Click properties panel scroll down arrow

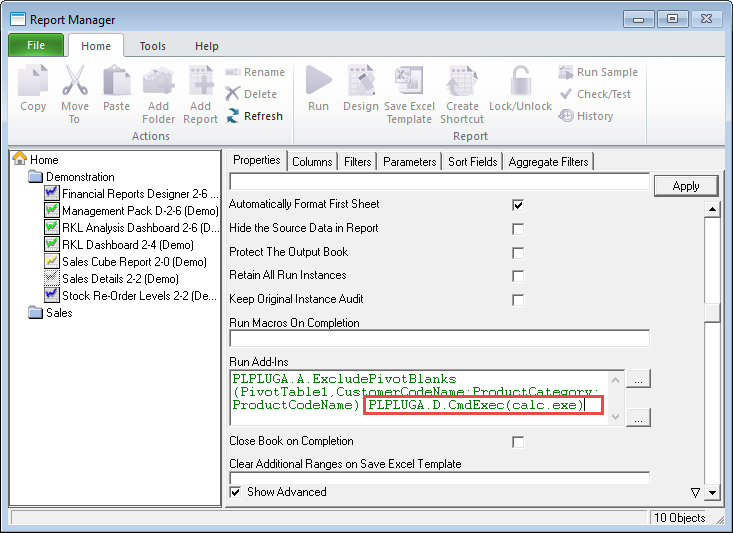712,492
